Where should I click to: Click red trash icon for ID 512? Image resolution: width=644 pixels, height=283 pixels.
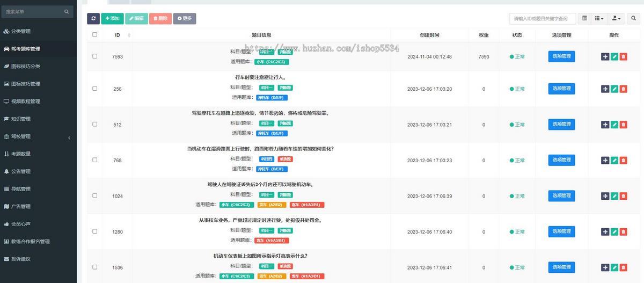coord(623,125)
